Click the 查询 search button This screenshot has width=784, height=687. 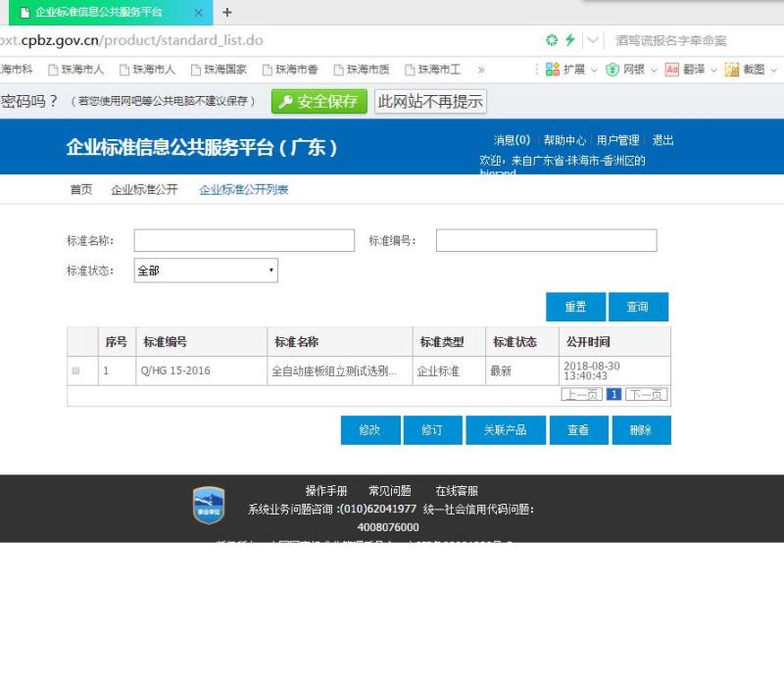tap(638, 307)
